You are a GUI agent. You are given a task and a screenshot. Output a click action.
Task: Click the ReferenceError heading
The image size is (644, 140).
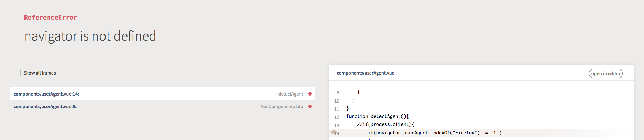coord(50,17)
